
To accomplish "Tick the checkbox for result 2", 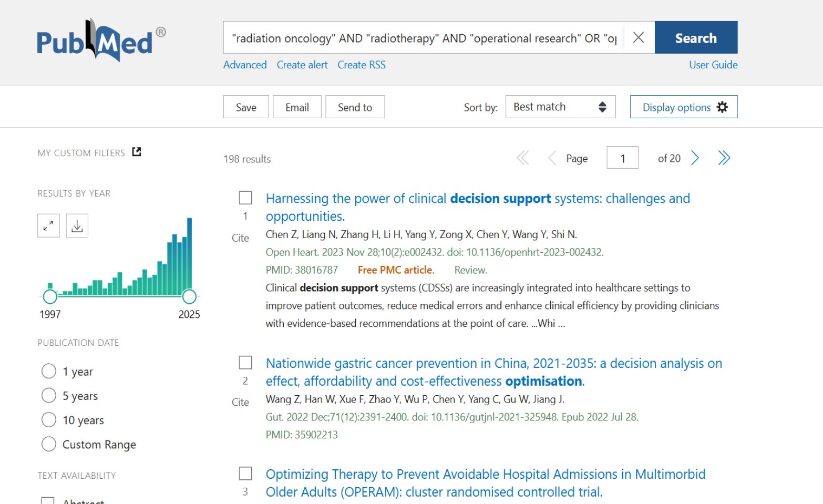I will [245, 363].
